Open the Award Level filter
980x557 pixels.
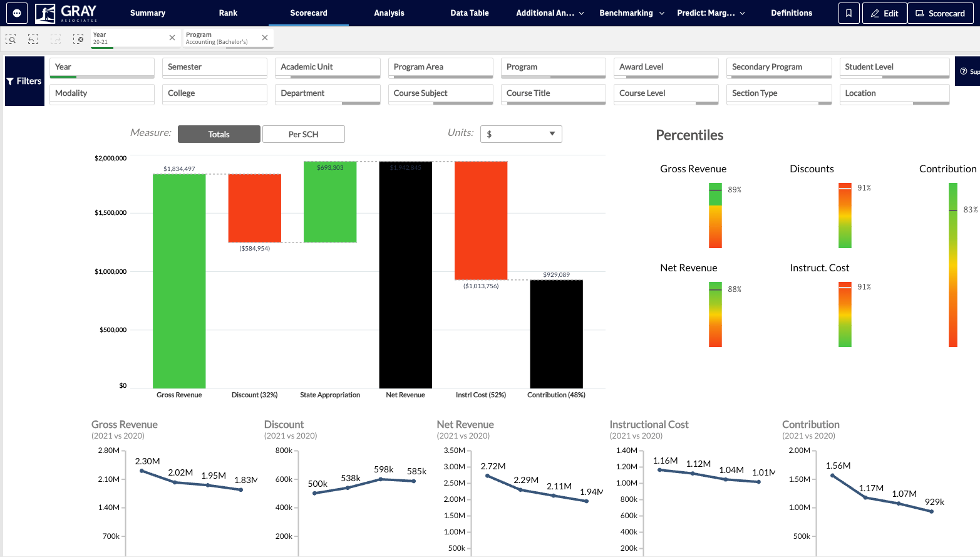(666, 68)
